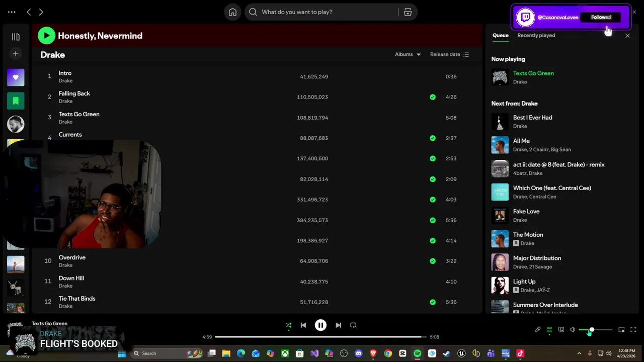Toggle shuffle playback
644x362 pixels.
click(288, 325)
